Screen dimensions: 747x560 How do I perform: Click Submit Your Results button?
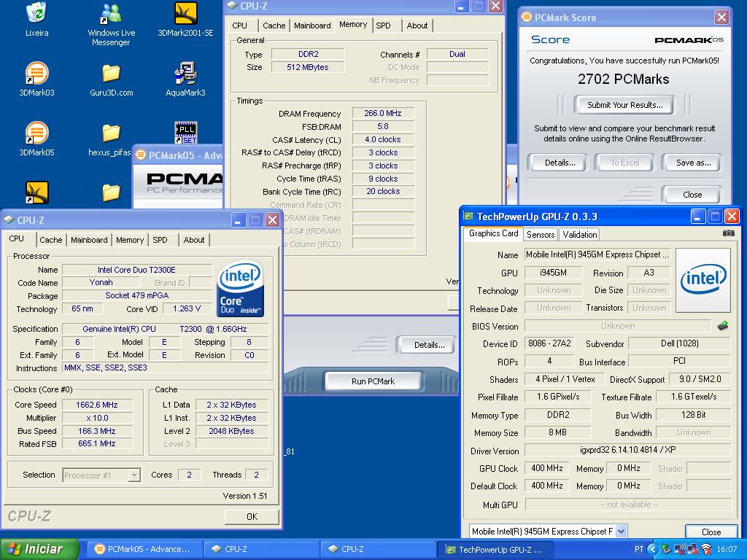tap(624, 105)
